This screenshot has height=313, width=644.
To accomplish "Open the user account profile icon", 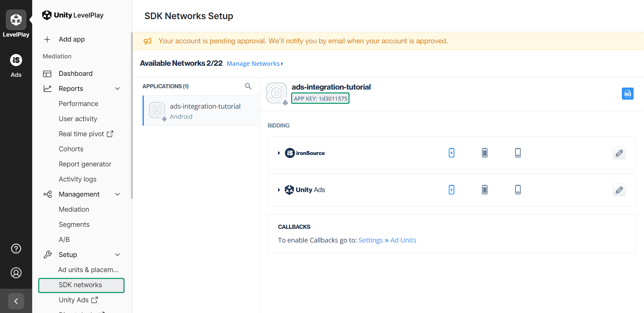I will click(x=16, y=273).
